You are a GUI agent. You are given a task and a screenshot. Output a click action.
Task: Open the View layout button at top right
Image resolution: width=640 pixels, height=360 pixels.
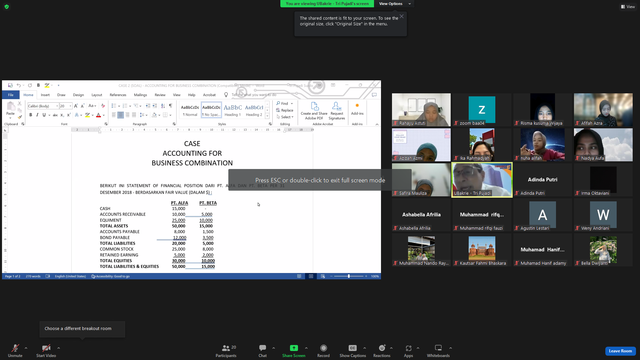(628, 7)
